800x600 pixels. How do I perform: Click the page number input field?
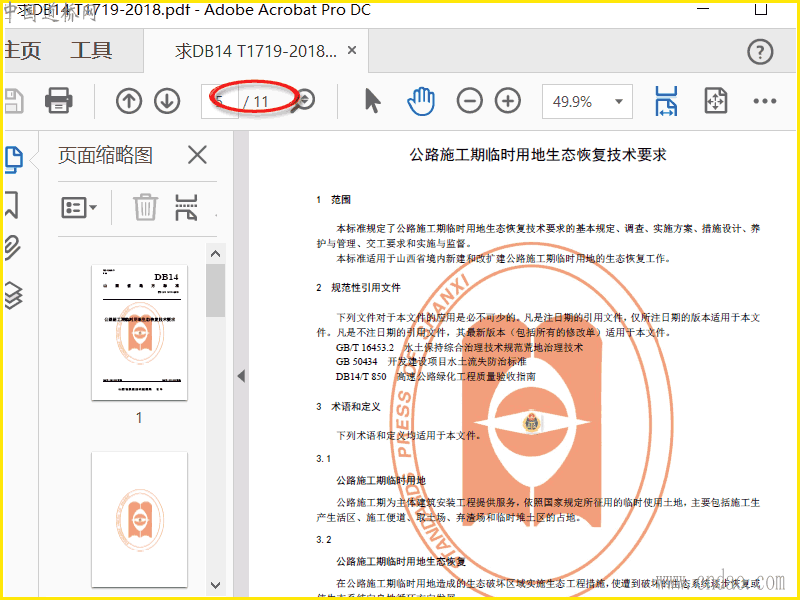pos(220,102)
